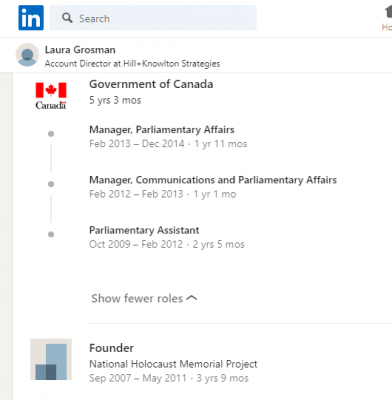Open the Manager, Parliamentary Affairs role
This screenshot has height=400, width=392.
pos(162,130)
